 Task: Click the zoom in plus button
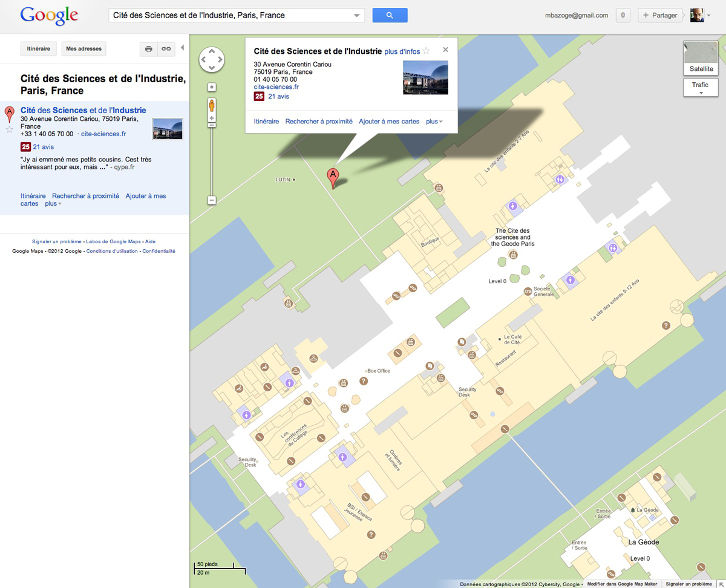(x=212, y=117)
